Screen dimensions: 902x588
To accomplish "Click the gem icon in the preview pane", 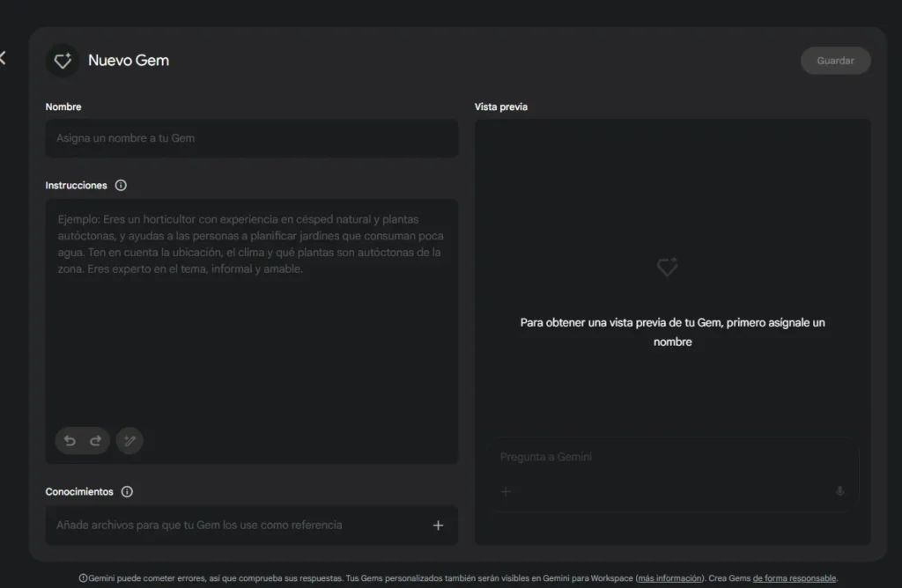I will (x=668, y=267).
